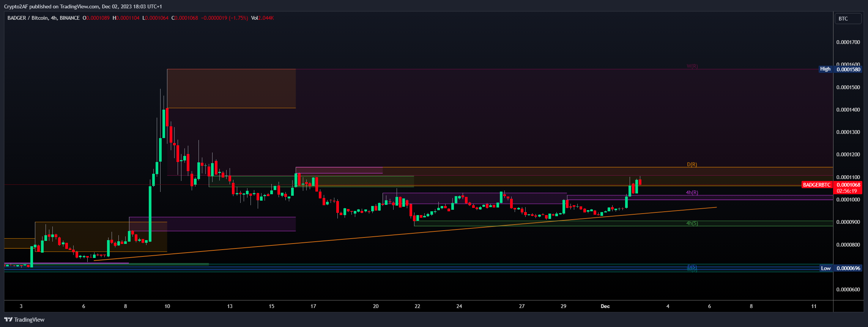Click the 4h(R) resistance label

click(x=692, y=192)
